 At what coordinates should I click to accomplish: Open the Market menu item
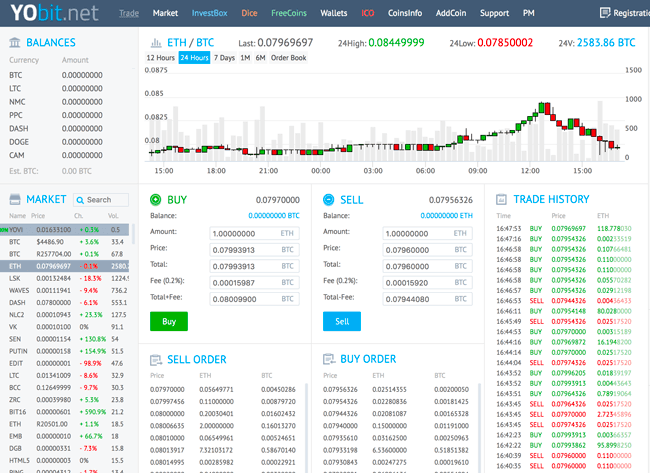pos(165,13)
